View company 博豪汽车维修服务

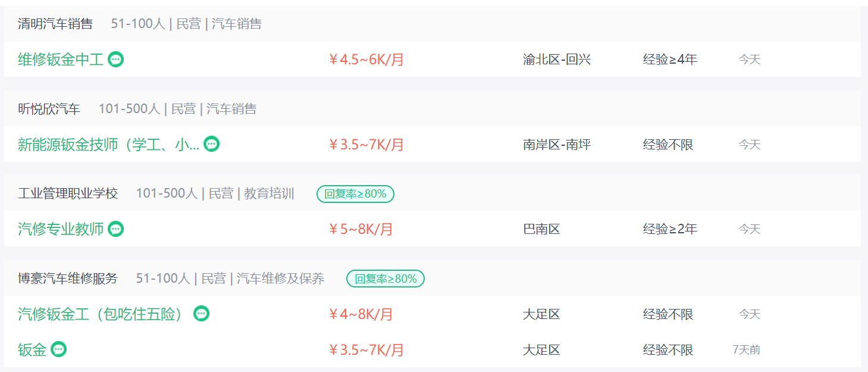pos(68,279)
